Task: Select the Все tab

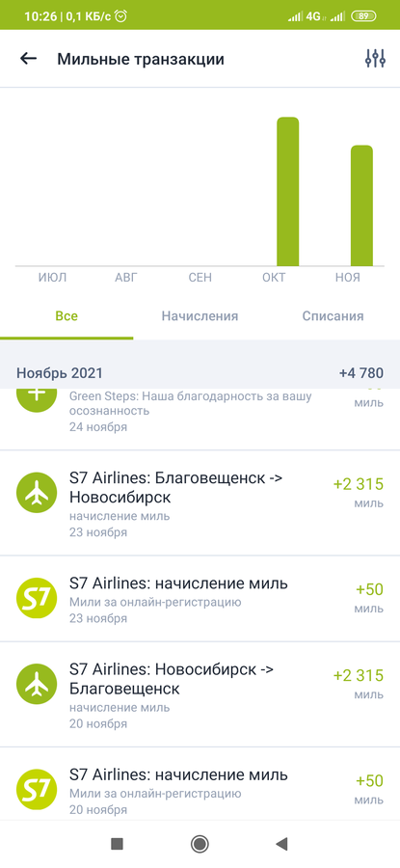Action: click(67, 316)
